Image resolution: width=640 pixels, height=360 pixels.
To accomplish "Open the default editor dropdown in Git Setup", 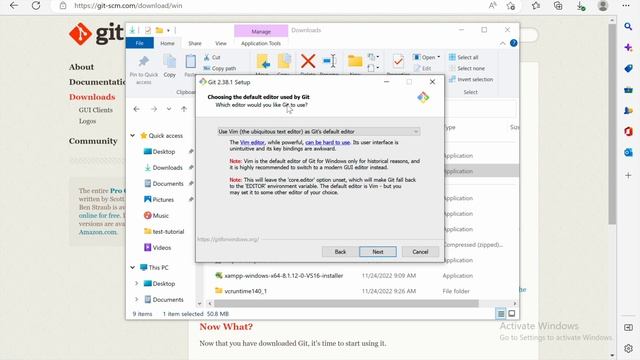I will (x=318, y=131).
